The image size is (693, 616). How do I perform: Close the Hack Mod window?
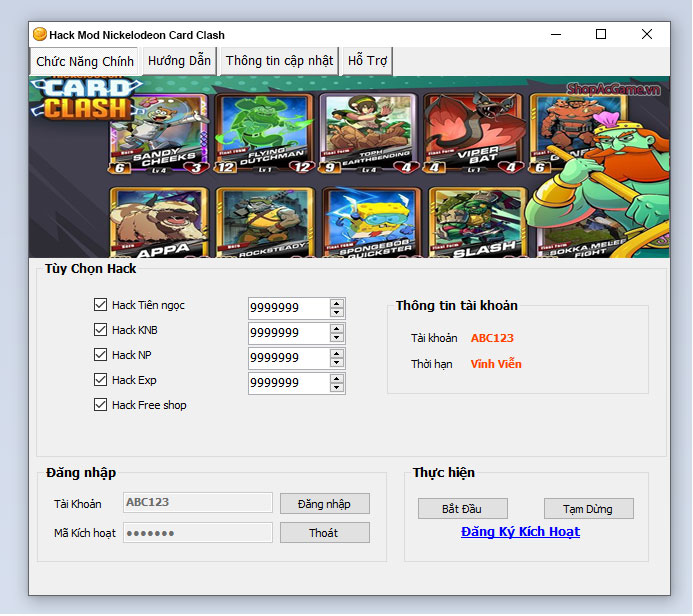pos(647,34)
